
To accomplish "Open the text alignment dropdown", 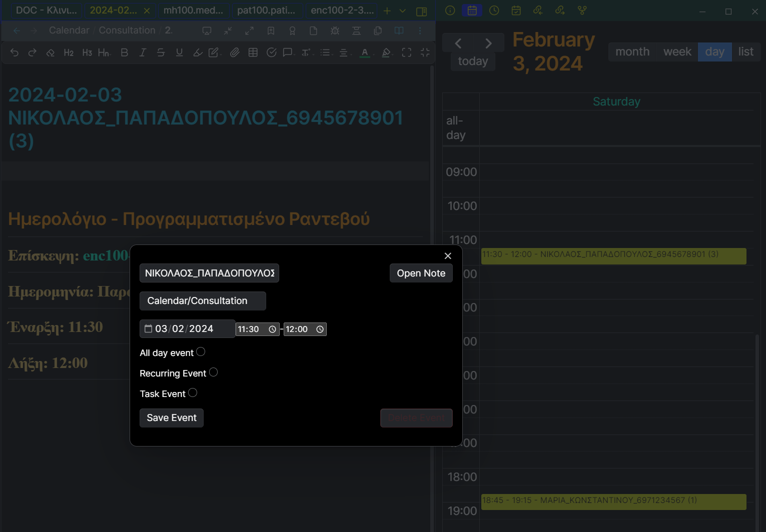I will point(344,52).
